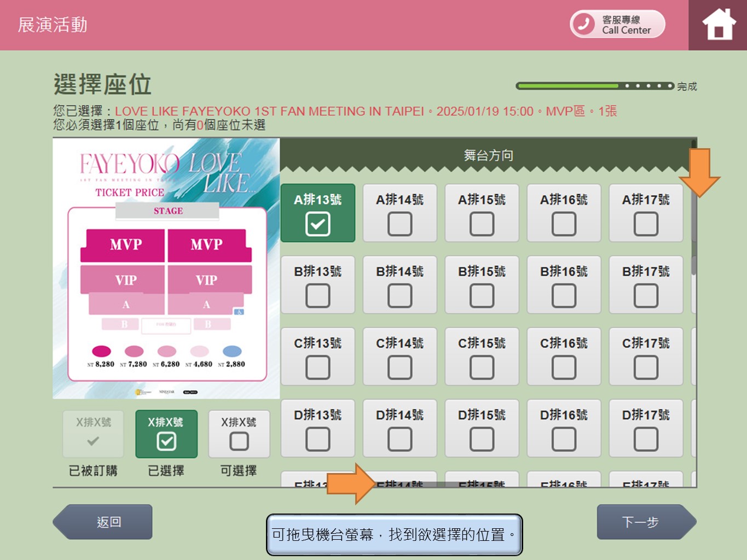Click the dark pink NT 8,280 price dot
This screenshot has width=747, height=560.
tap(101, 351)
